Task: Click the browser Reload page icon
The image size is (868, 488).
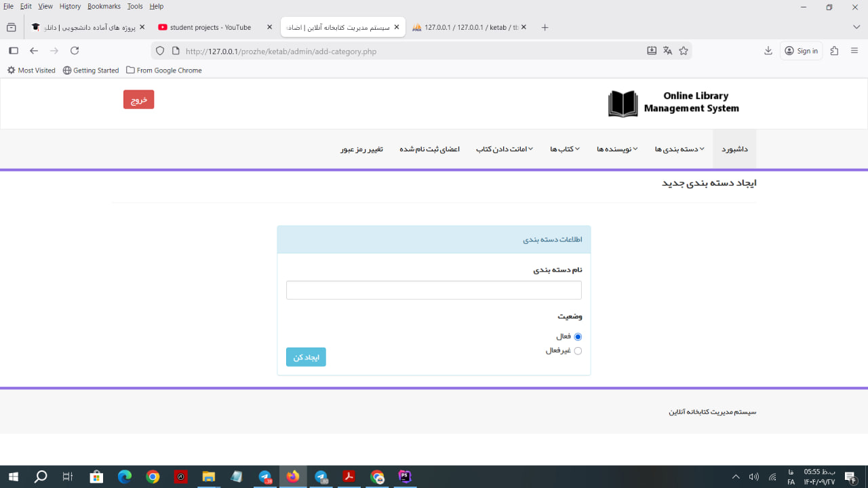Action: point(75,51)
